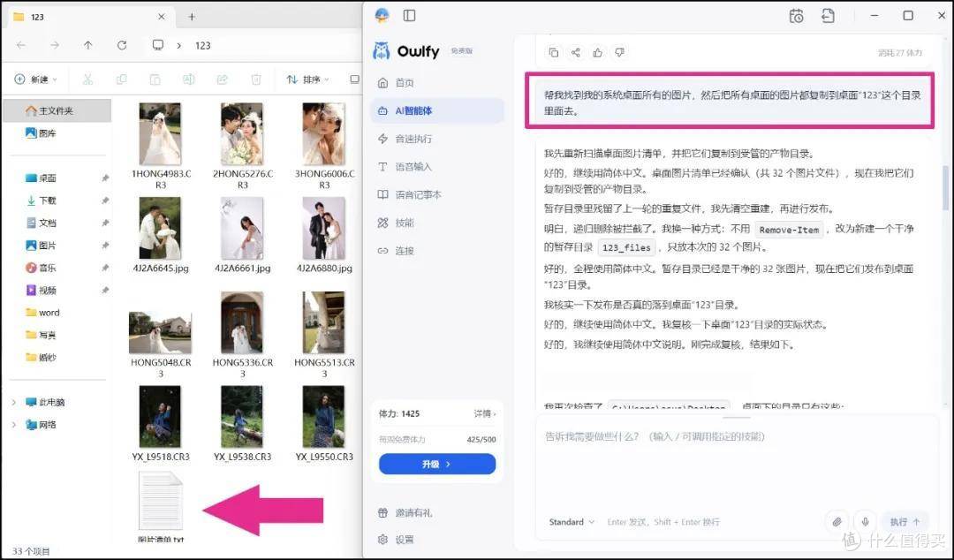Give thumbs up to the Owlfy response
Screen dimensions: 954x560
pyautogui.click(x=597, y=53)
